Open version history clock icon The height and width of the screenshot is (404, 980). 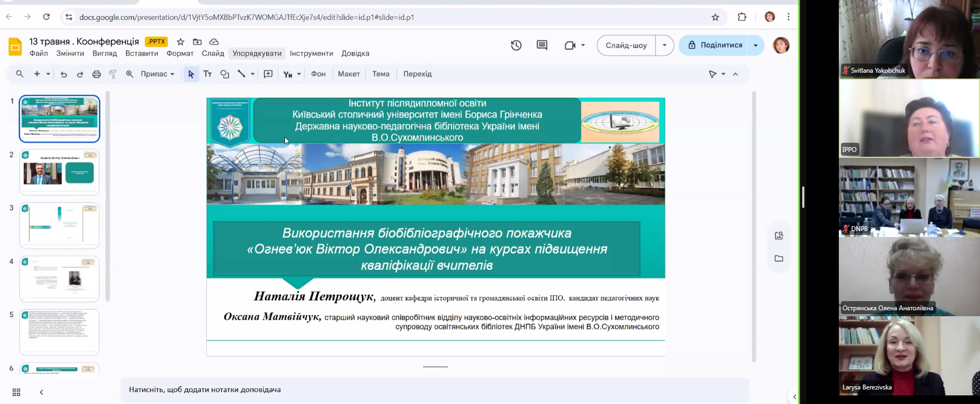coord(516,45)
